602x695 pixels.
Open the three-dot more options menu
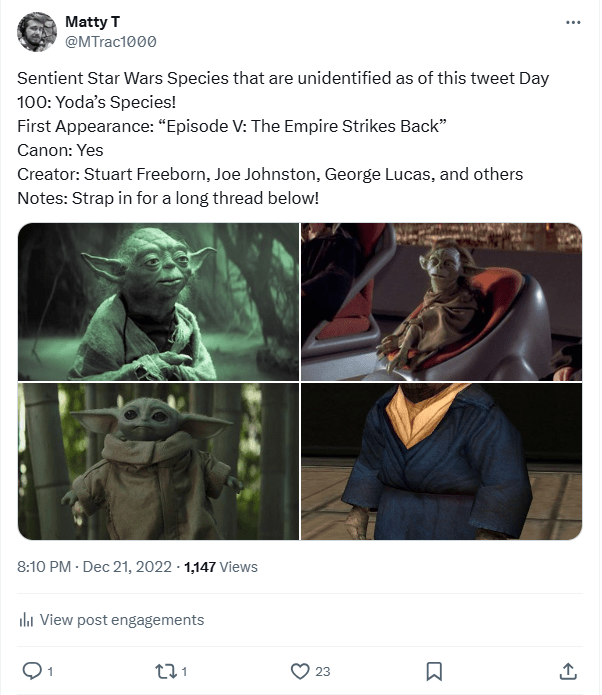point(572,23)
